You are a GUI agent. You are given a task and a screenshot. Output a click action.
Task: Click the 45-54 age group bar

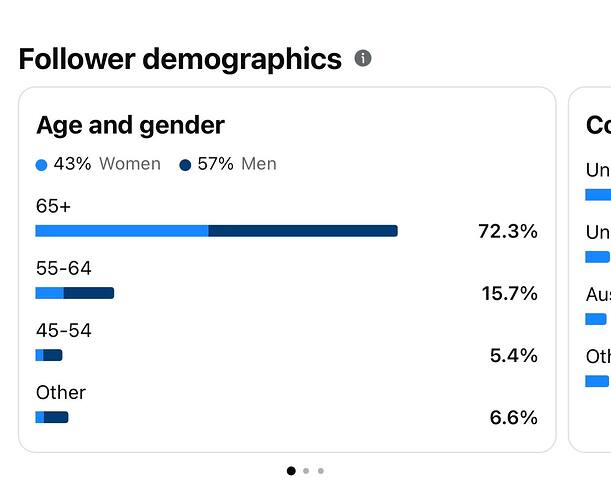click(x=49, y=355)
